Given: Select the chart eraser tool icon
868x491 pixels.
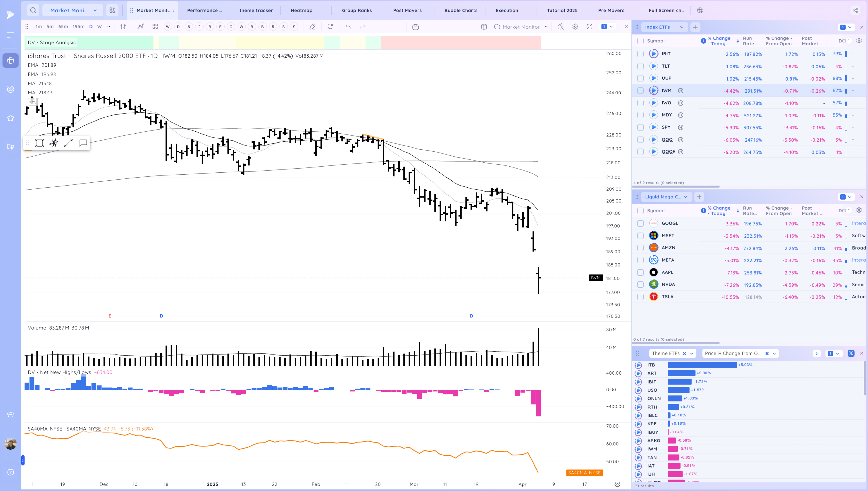Looking at the screenshot, I should [x=312, y=27].
